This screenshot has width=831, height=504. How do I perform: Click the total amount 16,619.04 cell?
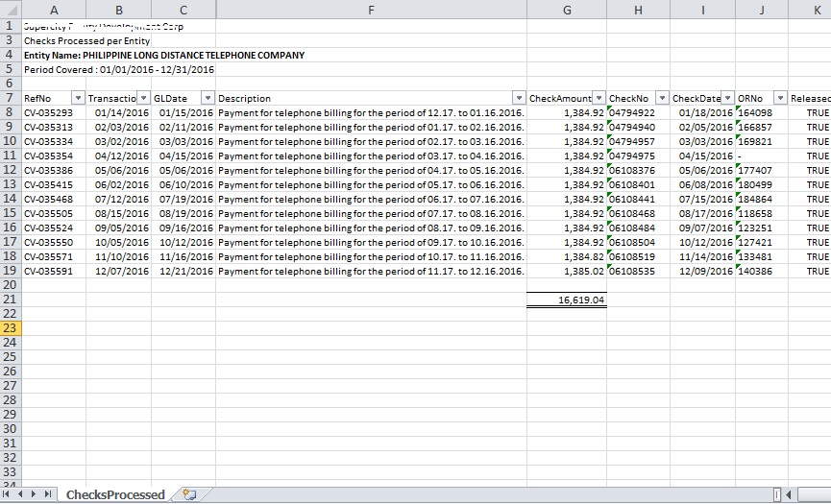(x=567, y=300)
